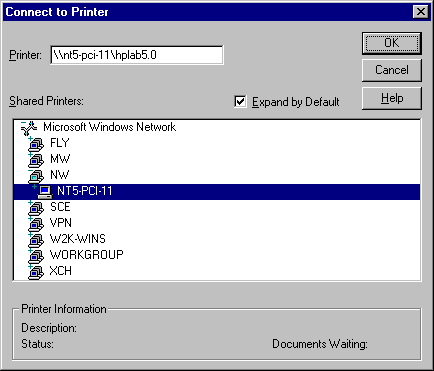Click the MW domain icon

37,160
